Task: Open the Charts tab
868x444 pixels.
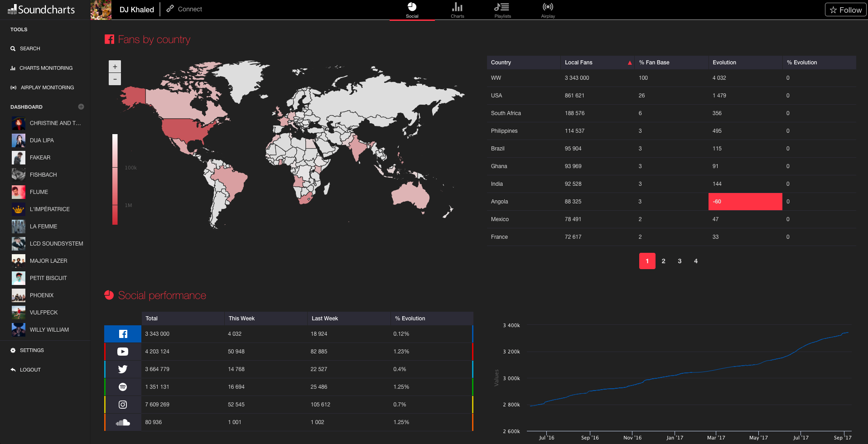Action: tap(457, 10)
